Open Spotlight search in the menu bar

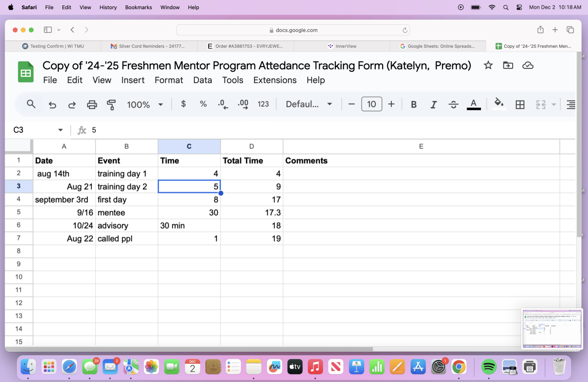tap(506, 7)
